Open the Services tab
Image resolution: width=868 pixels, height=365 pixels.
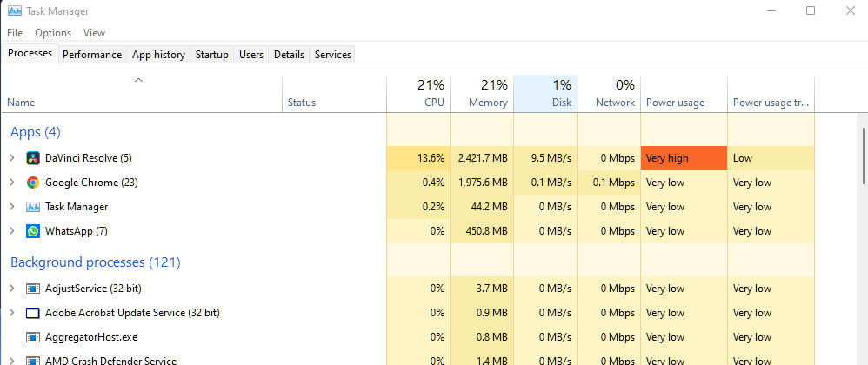coord(333,55)
